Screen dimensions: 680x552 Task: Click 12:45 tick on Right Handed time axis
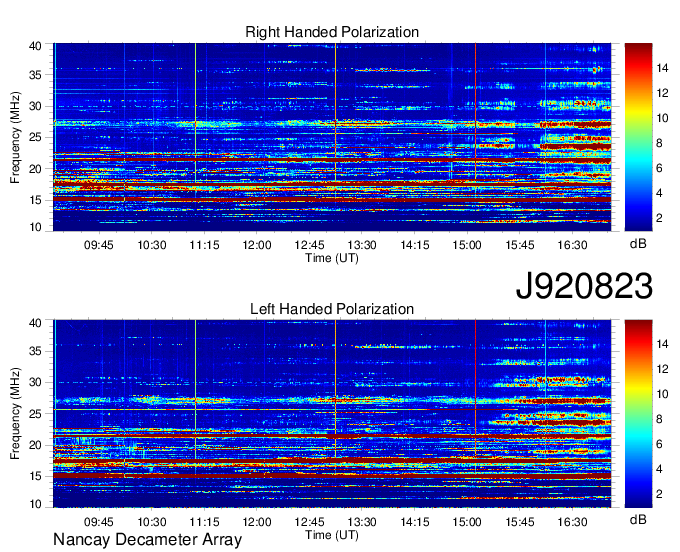pyautogui.click(x=310, y=245)
